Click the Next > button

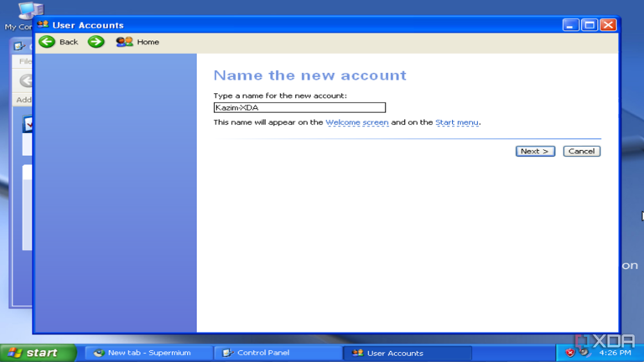coord(535,151)
